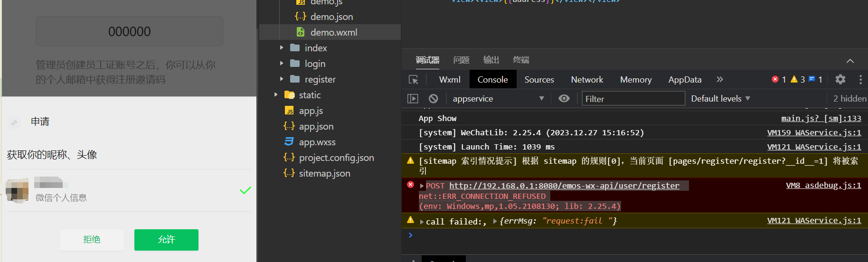Expand the register folder
The height and width of the screenshot is (262, 868).
(282, 79)
